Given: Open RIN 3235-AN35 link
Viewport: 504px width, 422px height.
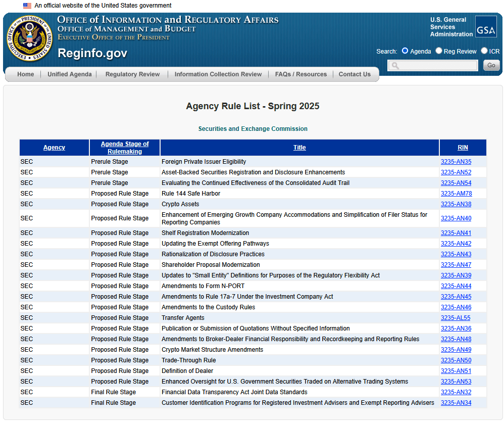Looking at the screenshot, I should click(456, 162).
